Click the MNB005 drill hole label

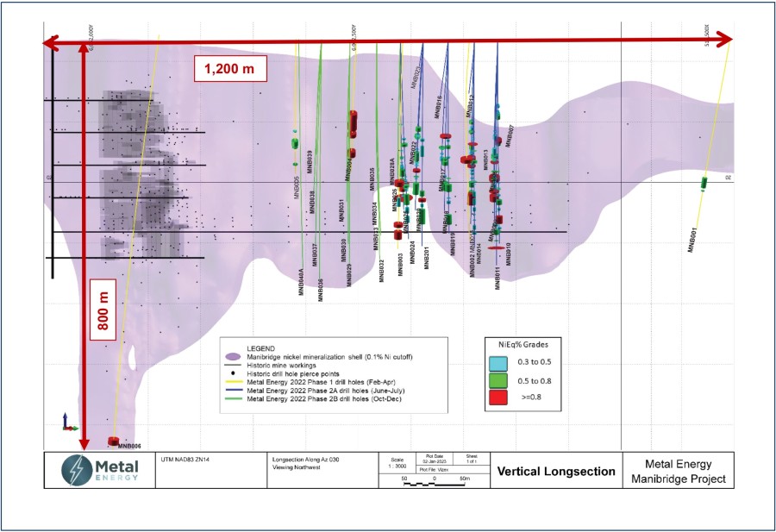coord(297,187)
